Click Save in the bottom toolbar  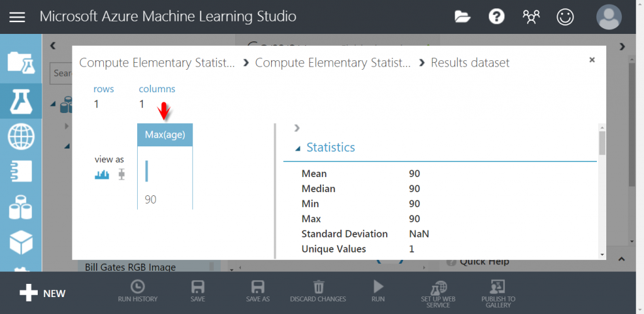coord(197,291)
